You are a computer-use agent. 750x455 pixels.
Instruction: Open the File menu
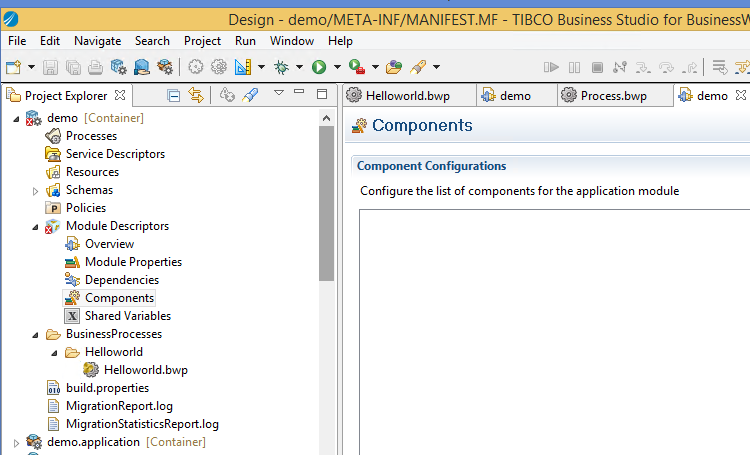pos(17,41)
